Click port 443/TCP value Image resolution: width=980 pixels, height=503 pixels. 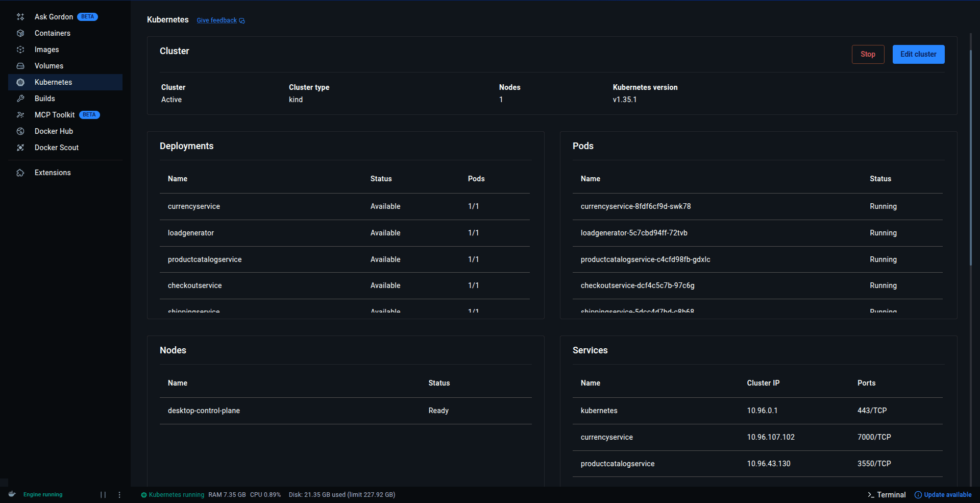pos(872,411)
